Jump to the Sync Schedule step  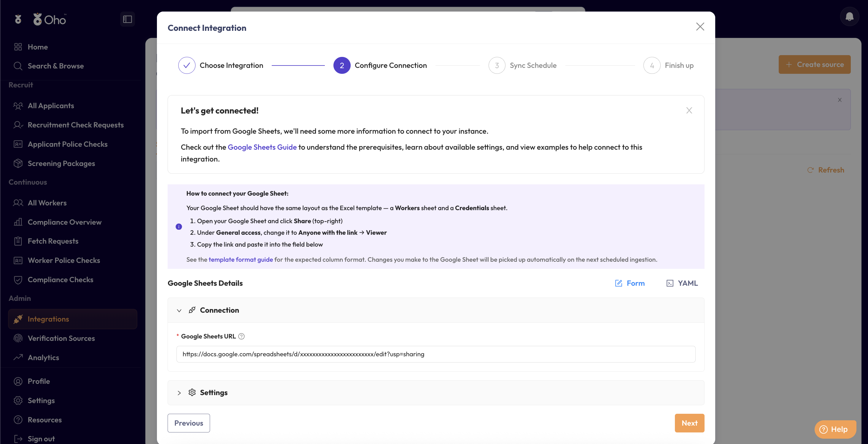point(522,65)
